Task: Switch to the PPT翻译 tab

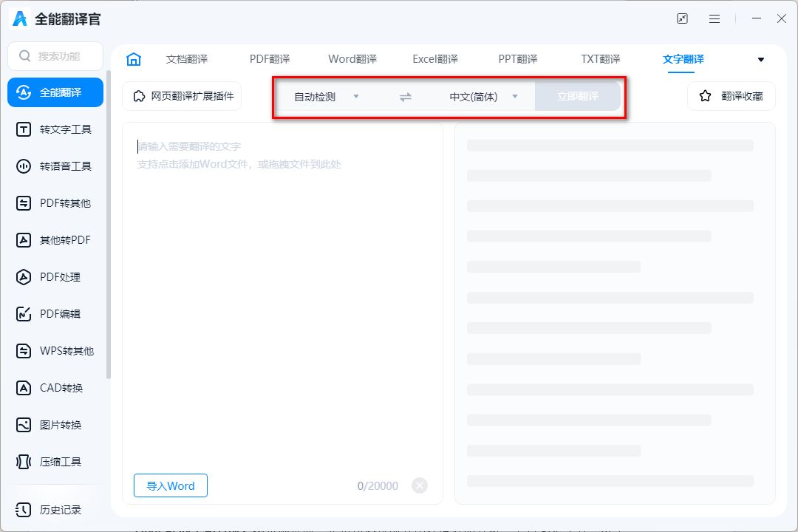Action: tap(516, 59)
